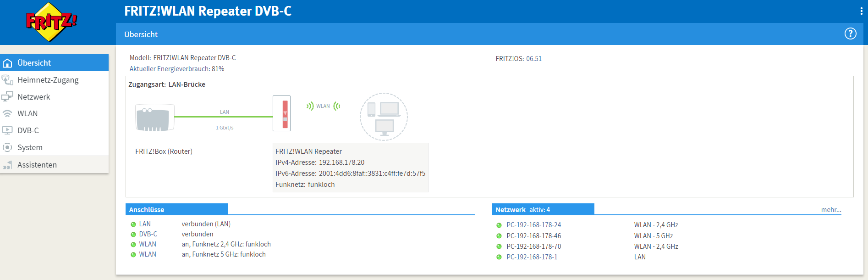The height and width of the screenshot is (280, 868).
Task: Click the green status dot for DVB-C
Action: (133, 235)
